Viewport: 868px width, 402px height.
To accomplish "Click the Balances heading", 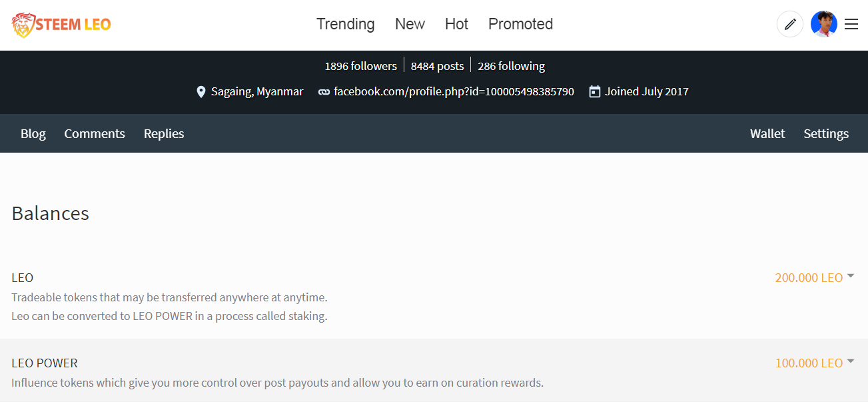I will [x=51, y=213].
